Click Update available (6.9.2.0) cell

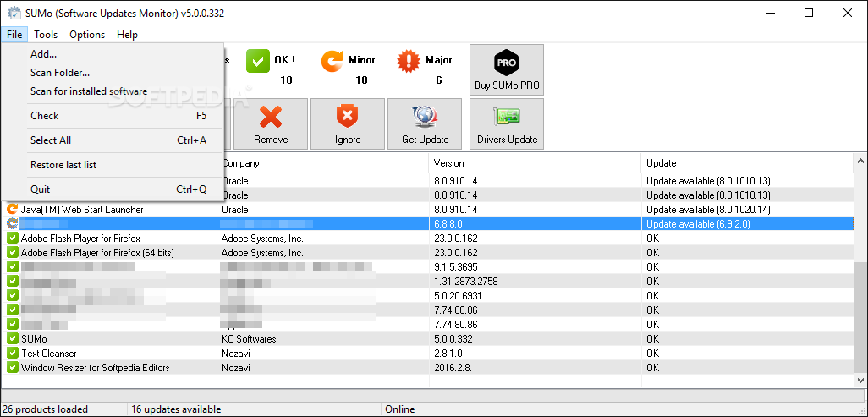point(699,224)
